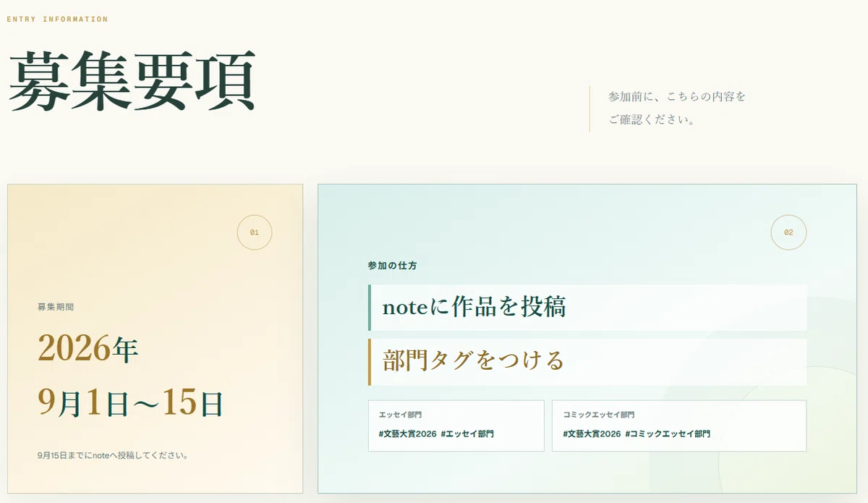Screen dimensions: 868x503
Task: Click the ENTRY INFORMATION label
Action: coord(57,20)
